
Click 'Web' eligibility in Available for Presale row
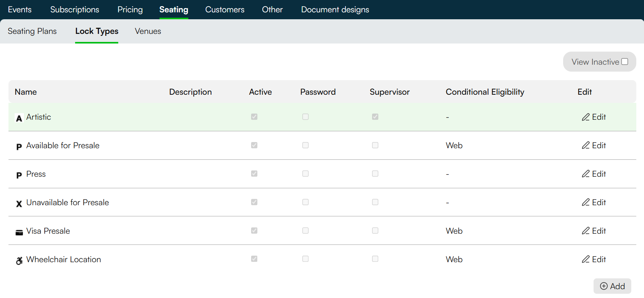click(454, 146)
